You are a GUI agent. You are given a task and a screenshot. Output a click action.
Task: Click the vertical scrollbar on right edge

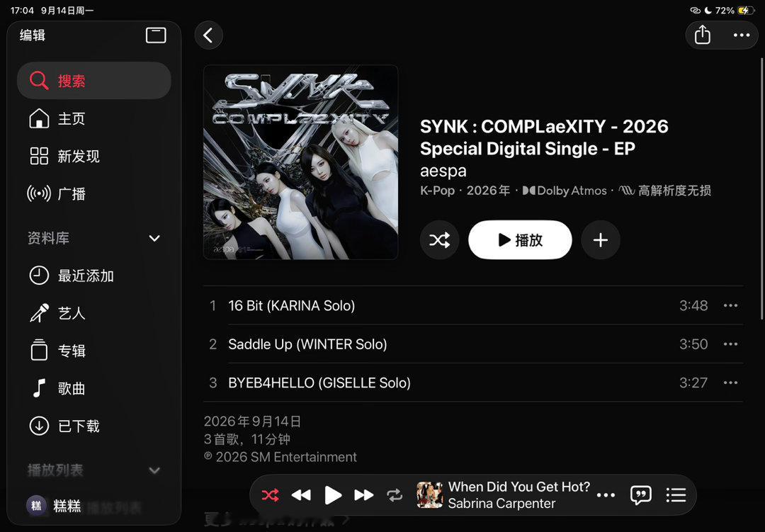pyautogui.click(x=761, y=188)
